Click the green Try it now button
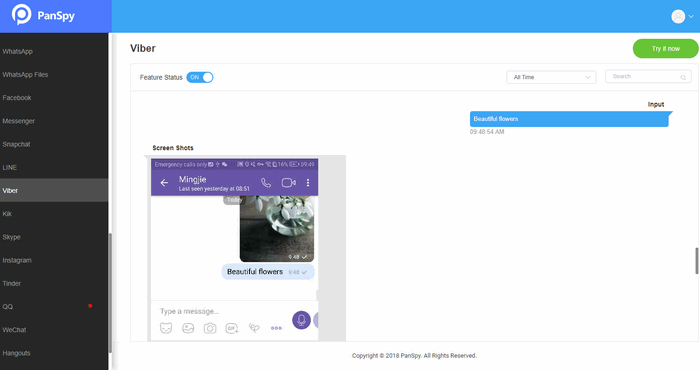The image size is (700, 370). click(x=665, y=49)
